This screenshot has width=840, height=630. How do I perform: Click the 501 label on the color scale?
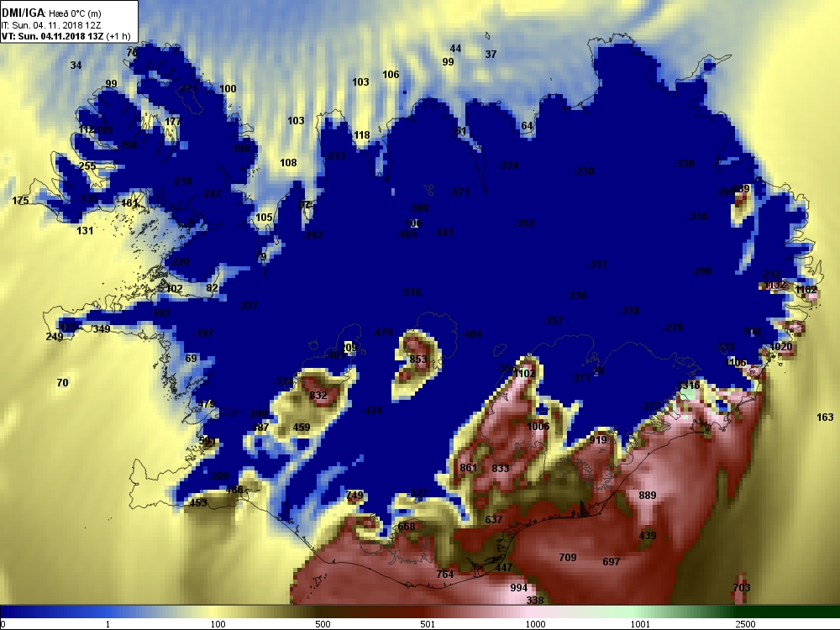[x=428, y=624]
